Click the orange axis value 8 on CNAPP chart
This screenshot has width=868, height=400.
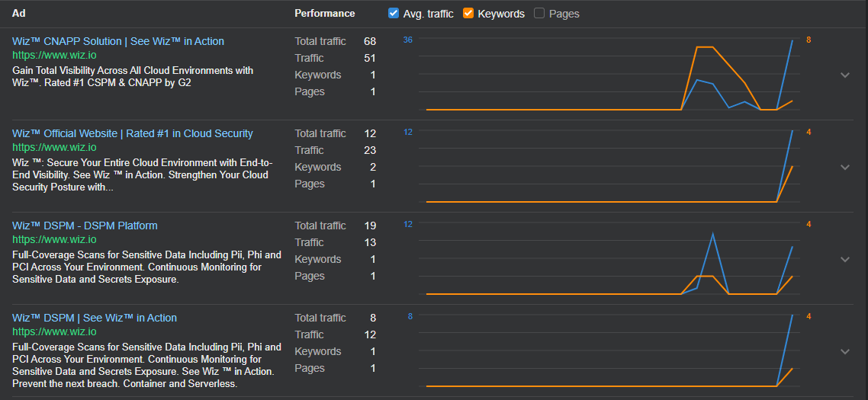pos(809,40)
